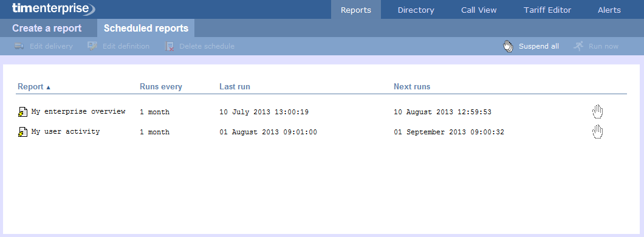
Task: Select My user activity report
Action: (x=65, y=131)
